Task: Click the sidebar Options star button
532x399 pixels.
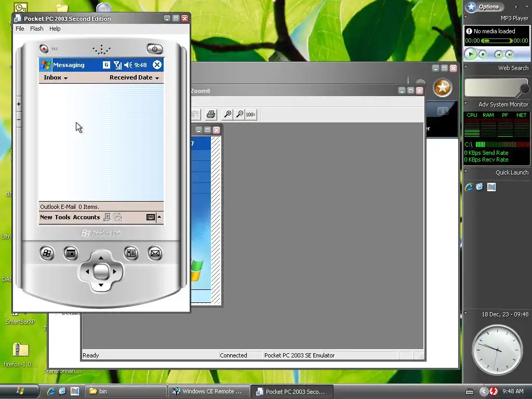Action: click(x=485, y=6)
